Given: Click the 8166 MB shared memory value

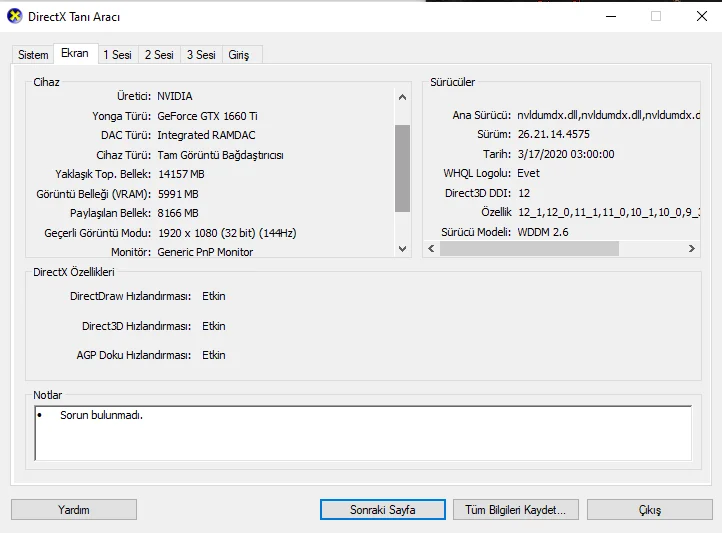Looking at the screenshot, I should (x=178, y=213).
